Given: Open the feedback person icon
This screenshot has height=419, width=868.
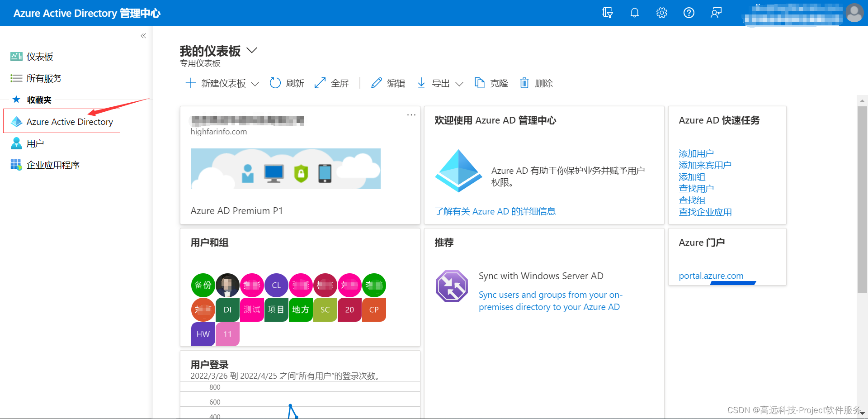Looking at the screenshot, I should tap(716, 13).
